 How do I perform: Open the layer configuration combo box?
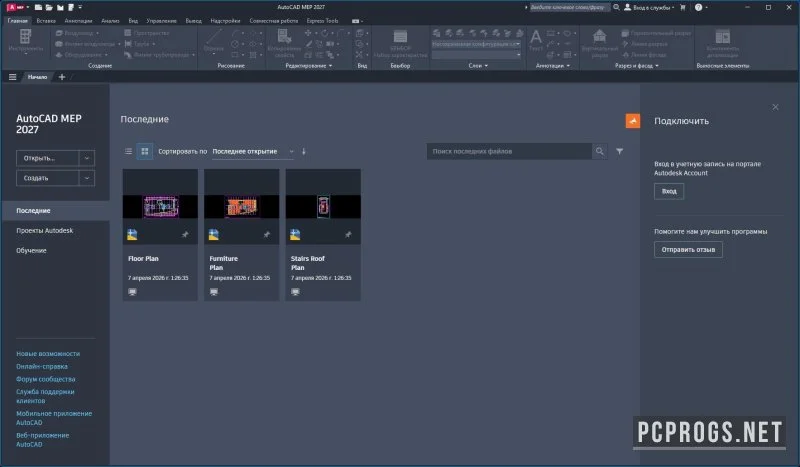pyautogui.click(x=476, y=44)
